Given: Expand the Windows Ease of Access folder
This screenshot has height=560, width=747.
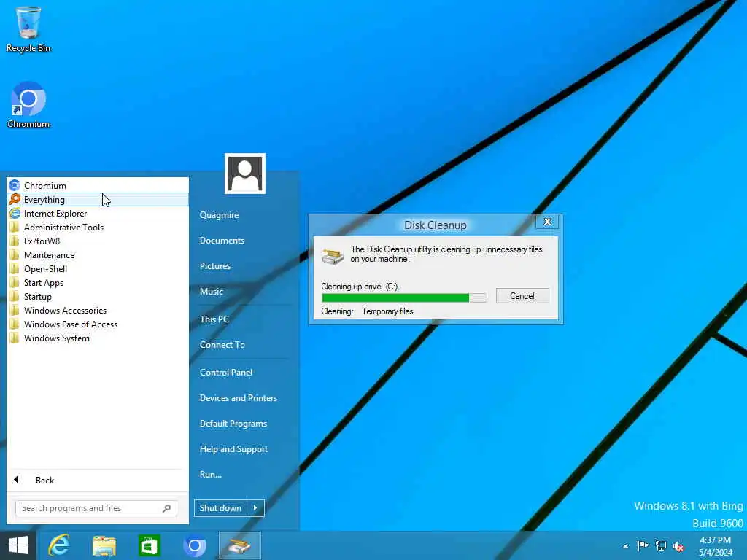Looking at the screenshot, I should (x=98, y=324).
